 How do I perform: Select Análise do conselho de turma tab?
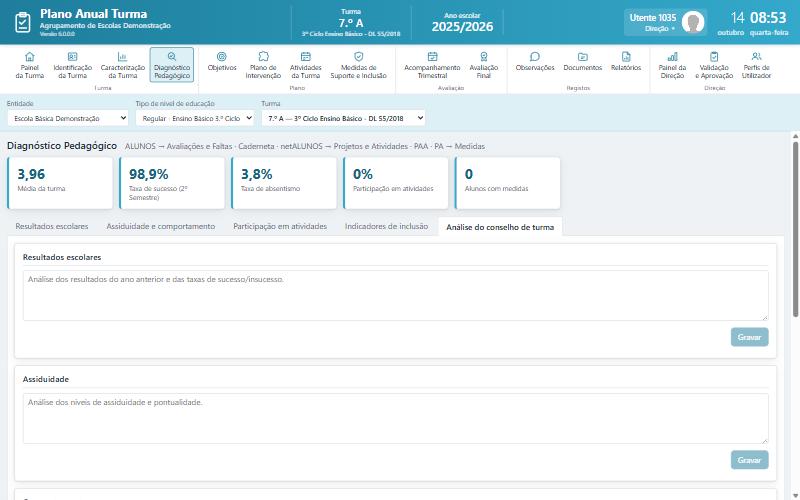500,227
